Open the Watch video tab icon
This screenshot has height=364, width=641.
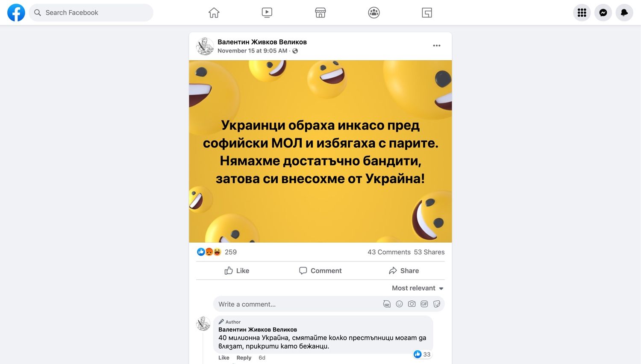[267, 13]
